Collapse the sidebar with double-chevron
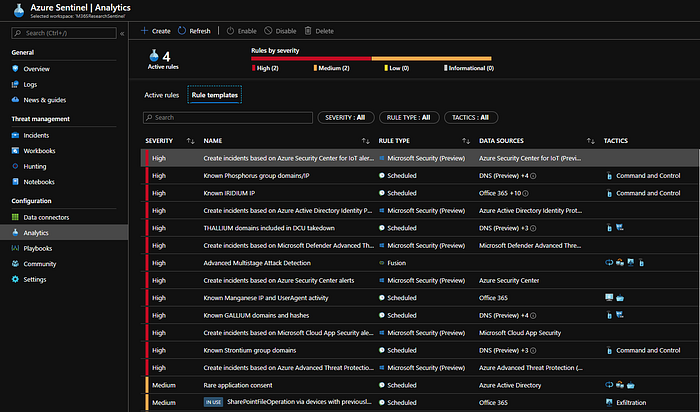The height and width of the screenshot is (412, 700). 122,33
